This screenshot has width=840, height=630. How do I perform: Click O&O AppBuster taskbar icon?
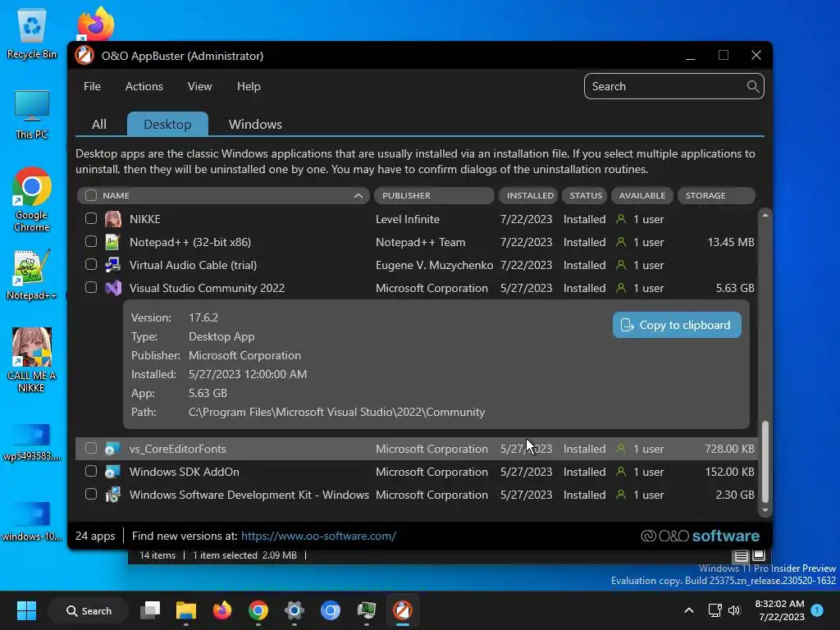click(402, 610)
